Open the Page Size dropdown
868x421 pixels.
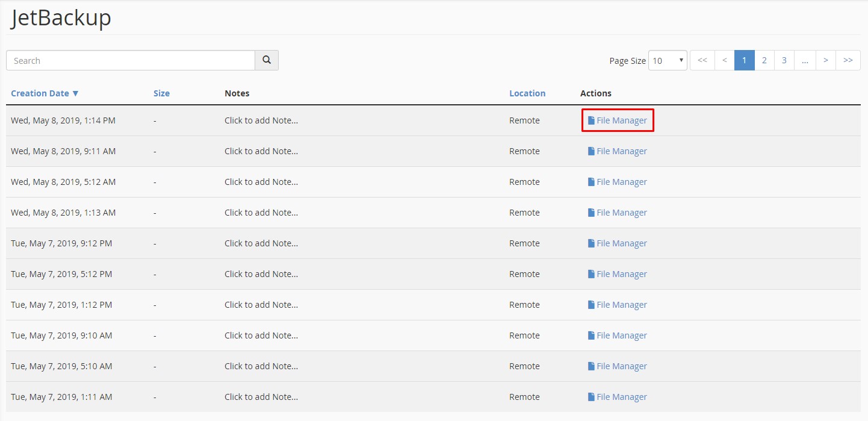(668, 60)
